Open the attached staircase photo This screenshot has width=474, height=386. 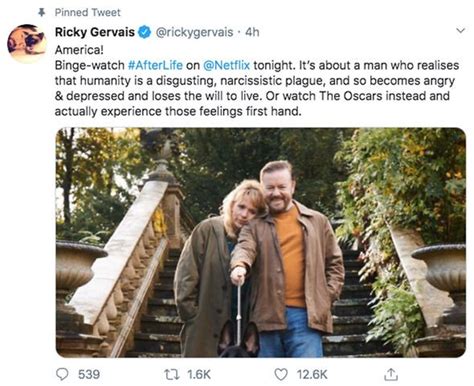261,242
